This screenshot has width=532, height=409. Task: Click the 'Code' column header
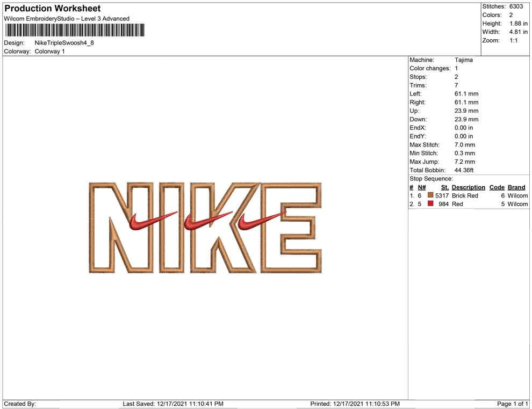coord(497,187)
